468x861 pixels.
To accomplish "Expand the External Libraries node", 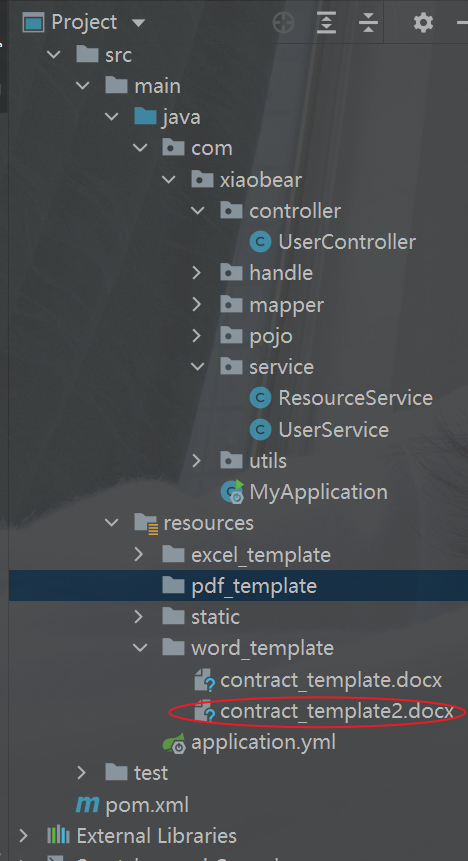I will pyautogui.click(x=23, y=836).
